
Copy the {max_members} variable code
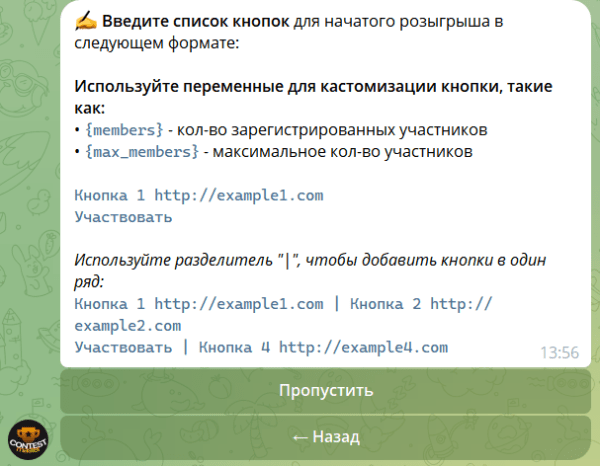click(x=142, y=152)
